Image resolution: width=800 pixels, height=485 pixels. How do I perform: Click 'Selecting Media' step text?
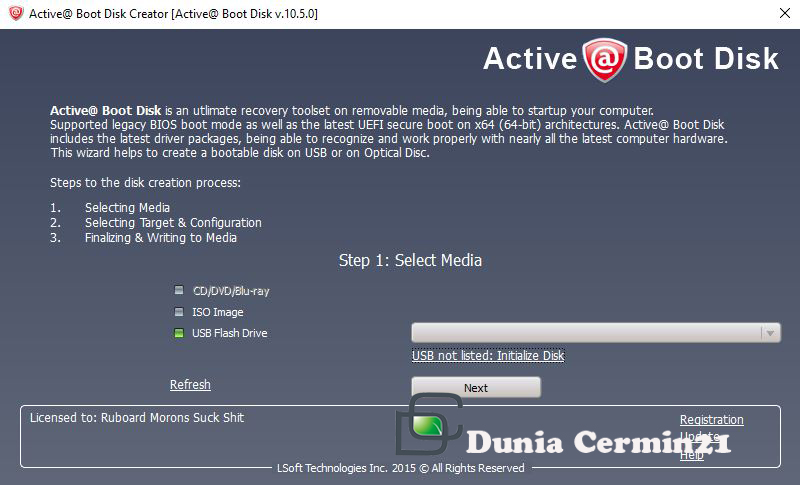point(127,208)
